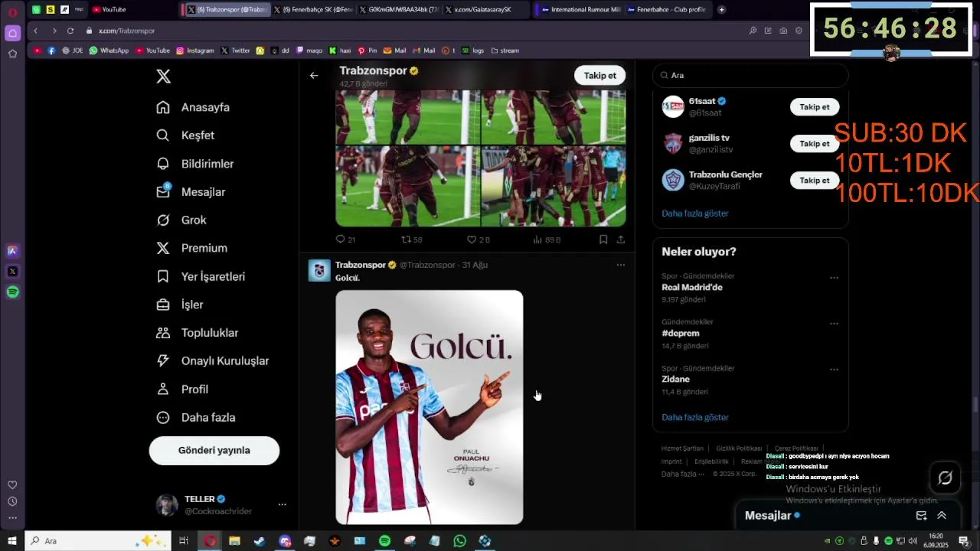Screen dimensions: 980x551
Task: Click the X logo at top of sidebar
Action: pos(163,77)
